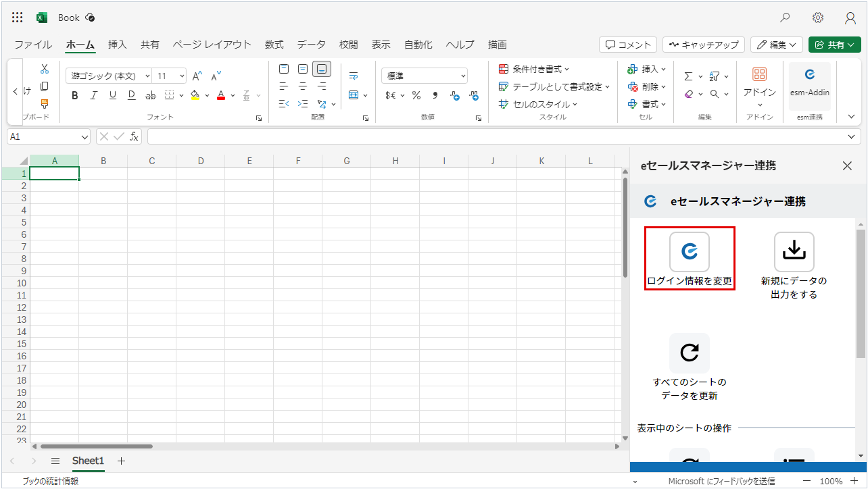Viewport: 868px width, 489px height.
Task: Open the ファイル menu tab
Action: pyautogui.click(x=33, y=45)
